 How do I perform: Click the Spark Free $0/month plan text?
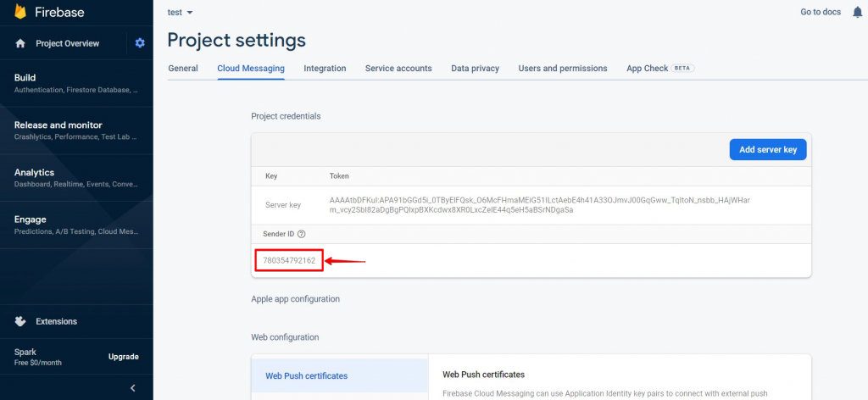tap(37, 357)
